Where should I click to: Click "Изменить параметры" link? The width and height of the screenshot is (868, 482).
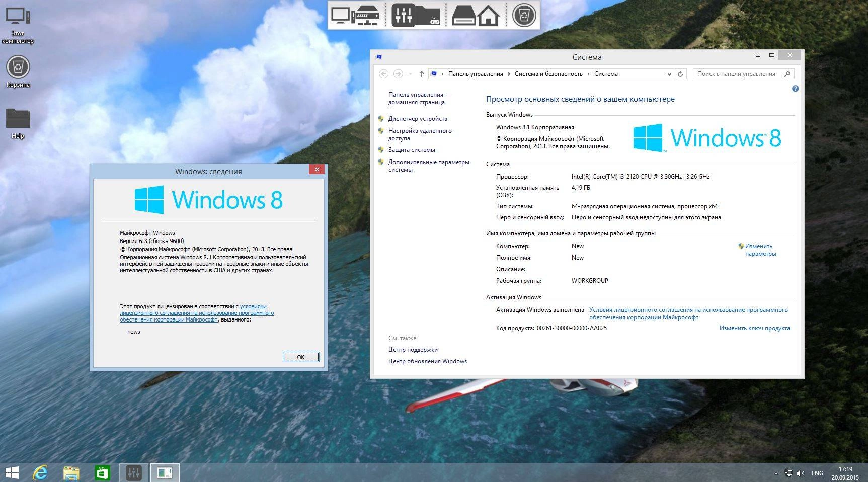[x=760, y=250]
